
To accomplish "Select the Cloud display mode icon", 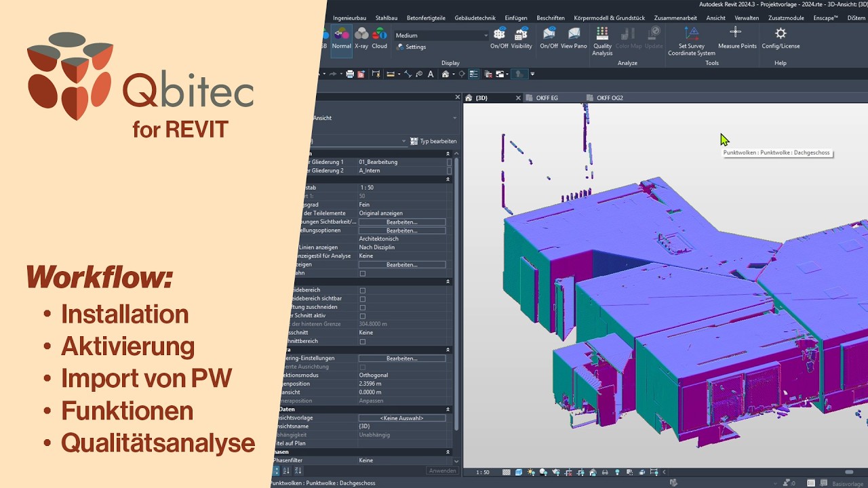I will (379, 39).
